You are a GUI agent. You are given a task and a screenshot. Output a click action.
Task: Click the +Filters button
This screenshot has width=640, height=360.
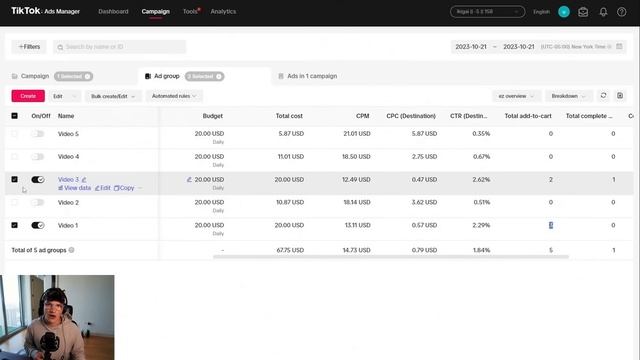(29, 47)
